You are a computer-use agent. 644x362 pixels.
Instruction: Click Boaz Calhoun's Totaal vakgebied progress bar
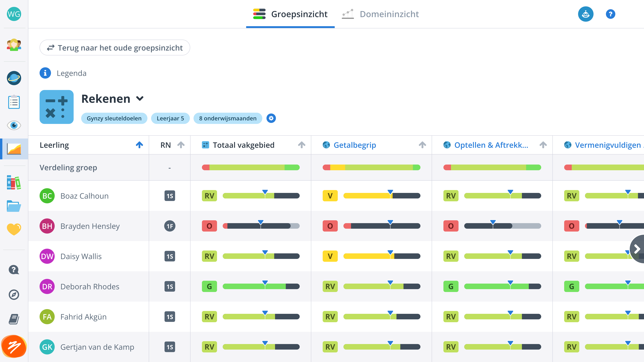(x=261, y=195)
